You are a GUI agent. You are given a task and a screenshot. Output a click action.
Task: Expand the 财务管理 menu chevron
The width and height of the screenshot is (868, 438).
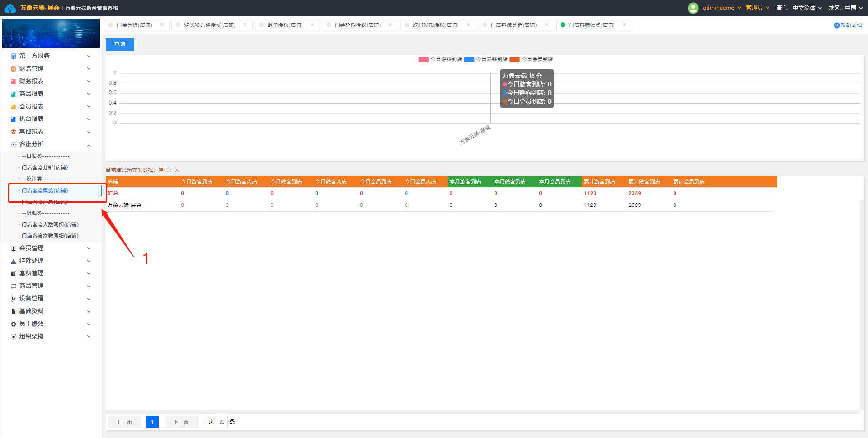[x=89, y=69]
